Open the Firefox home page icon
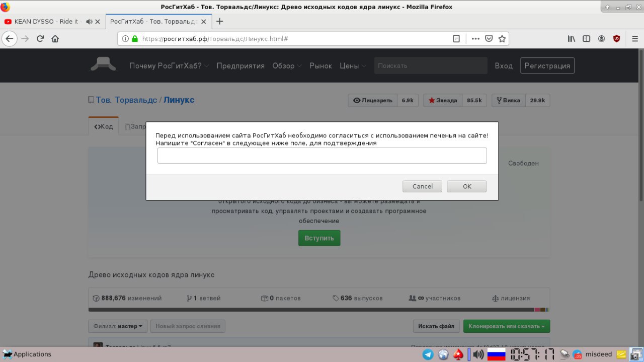 [55, 39]
